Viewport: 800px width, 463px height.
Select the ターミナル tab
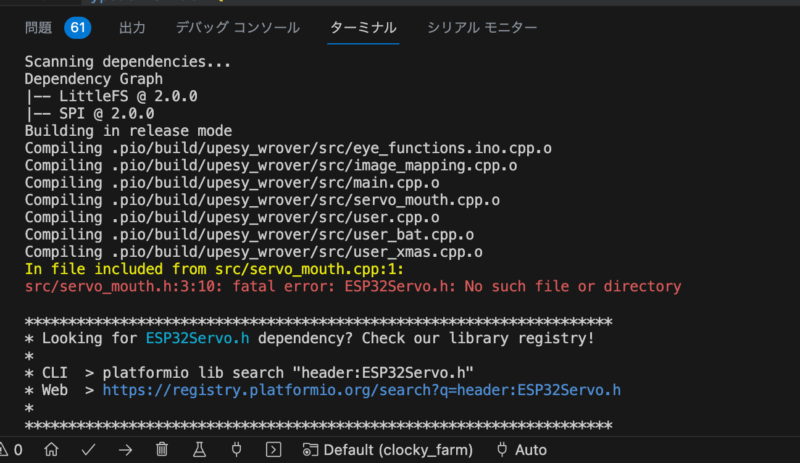tap(363, 28)
